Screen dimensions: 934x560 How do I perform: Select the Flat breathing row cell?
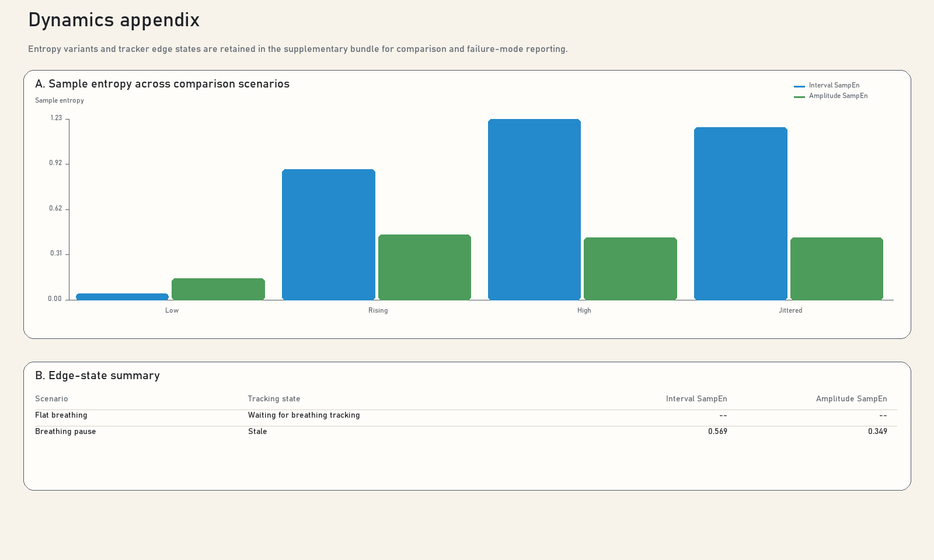point(61,415)
